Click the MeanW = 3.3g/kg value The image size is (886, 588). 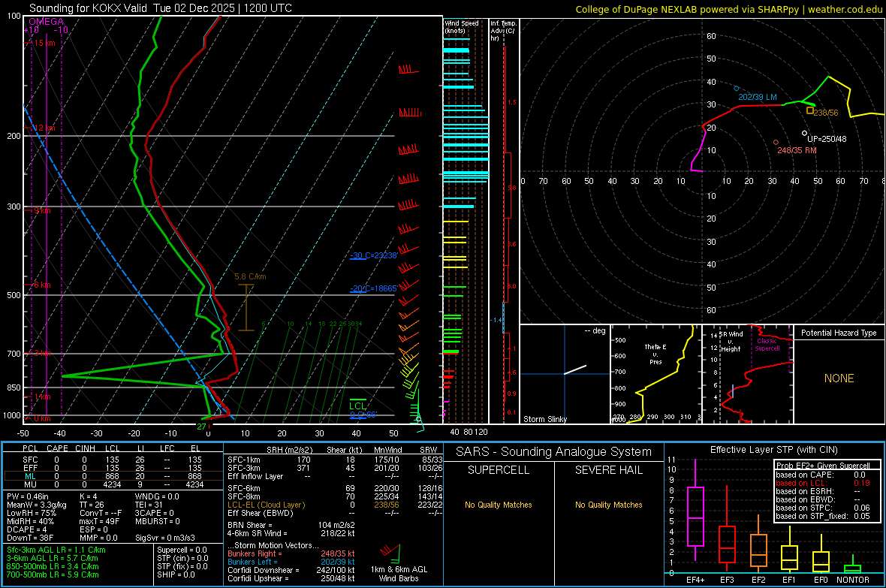pos(37,505)
